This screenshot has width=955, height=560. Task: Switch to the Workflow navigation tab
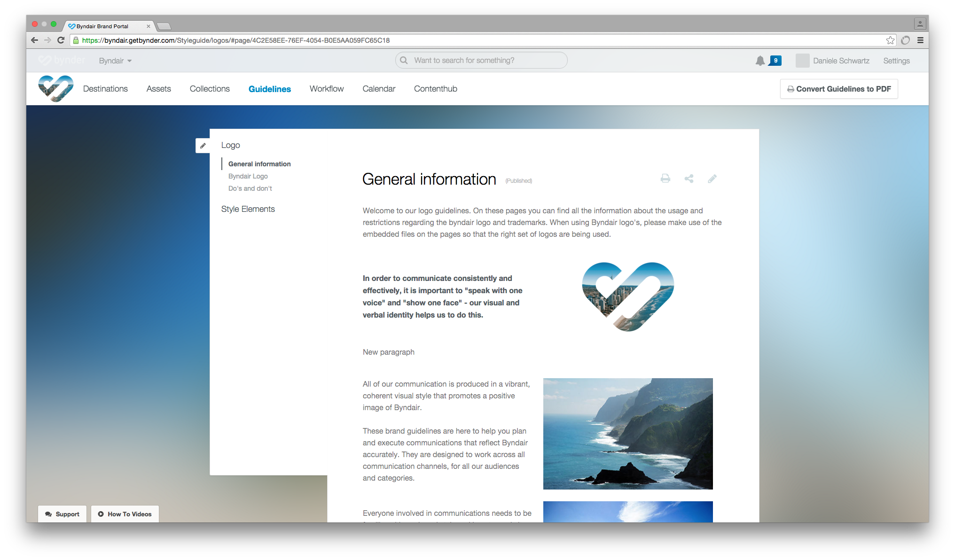326,89
